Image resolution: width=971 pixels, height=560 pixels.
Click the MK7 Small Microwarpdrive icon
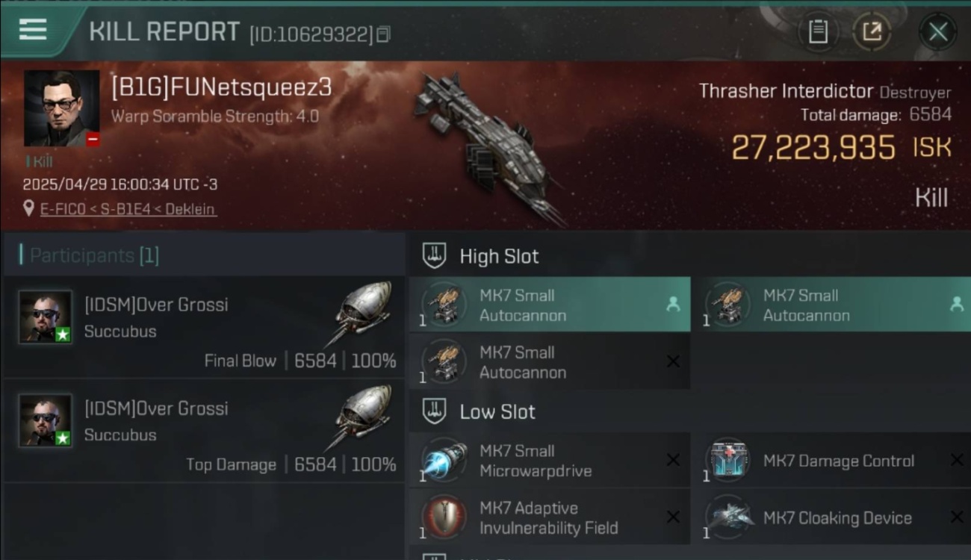[x=444, y=461]
